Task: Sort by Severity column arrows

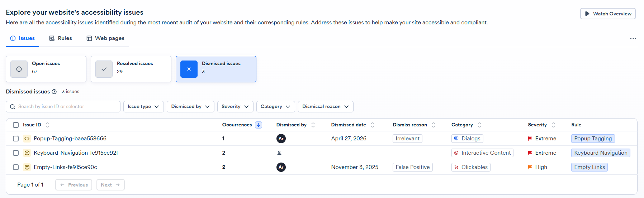Action: (553, 125)
